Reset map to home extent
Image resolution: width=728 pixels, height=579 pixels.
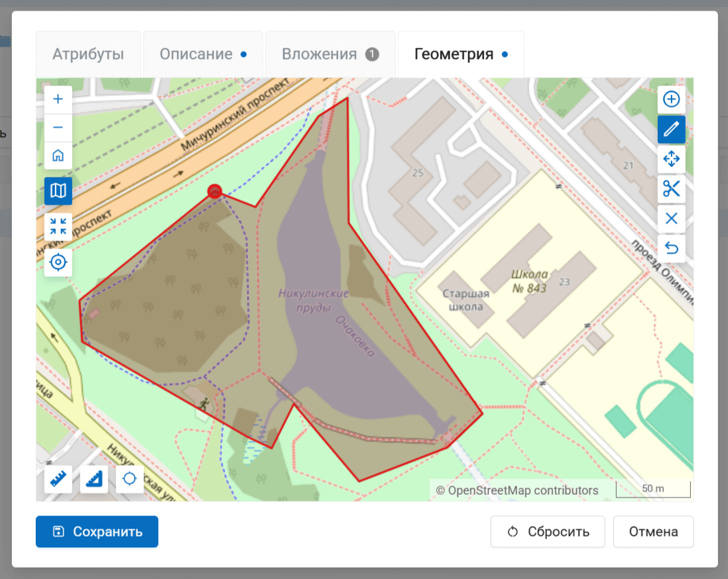pyautogui.click(x=58, y=156)
